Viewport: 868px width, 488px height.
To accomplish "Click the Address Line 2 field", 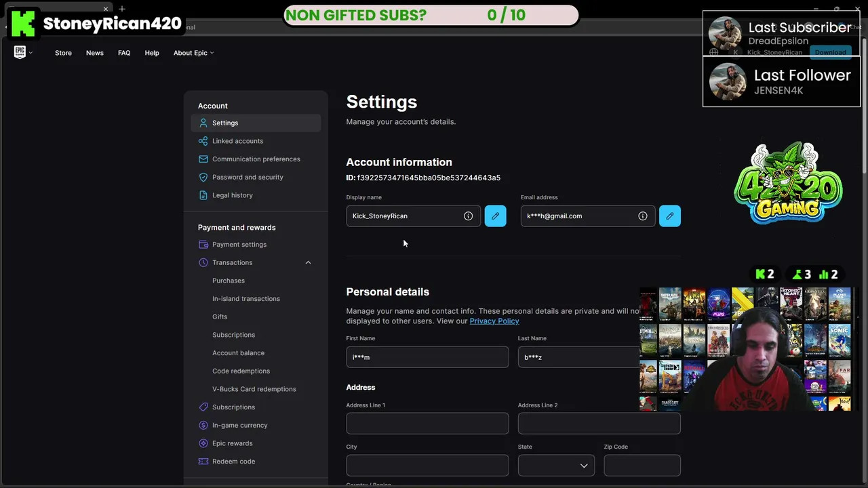I will click(599, 424).
